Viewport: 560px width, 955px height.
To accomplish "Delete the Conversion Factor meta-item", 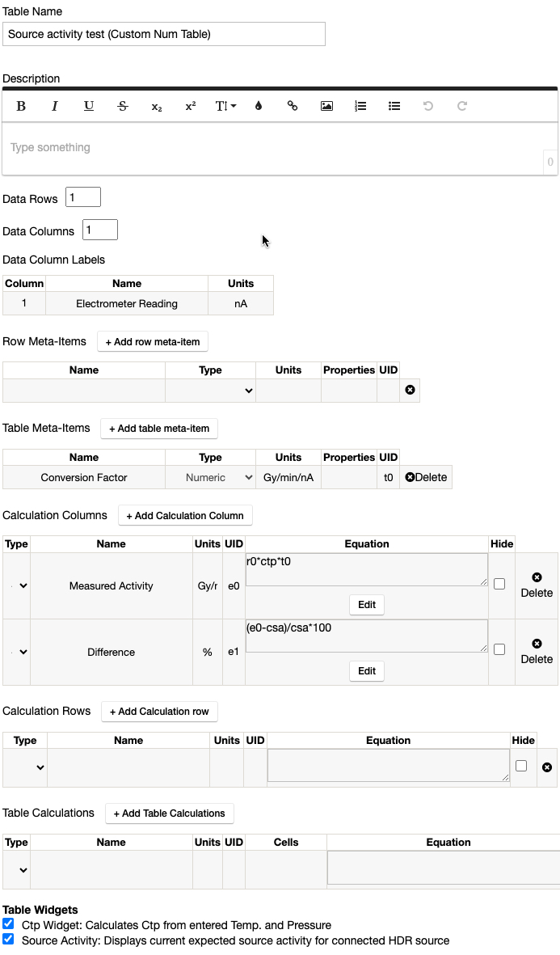I will point(426,478).
